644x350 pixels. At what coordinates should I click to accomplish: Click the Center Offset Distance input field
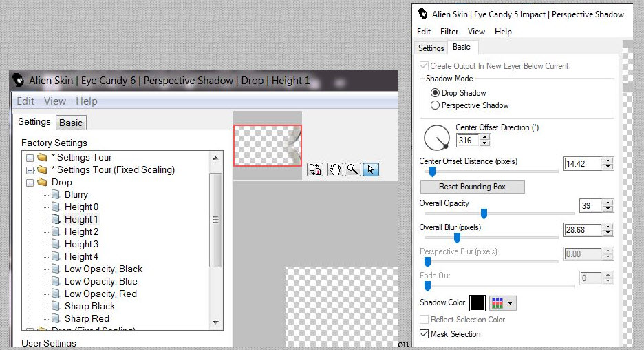(x=583, y=164)
